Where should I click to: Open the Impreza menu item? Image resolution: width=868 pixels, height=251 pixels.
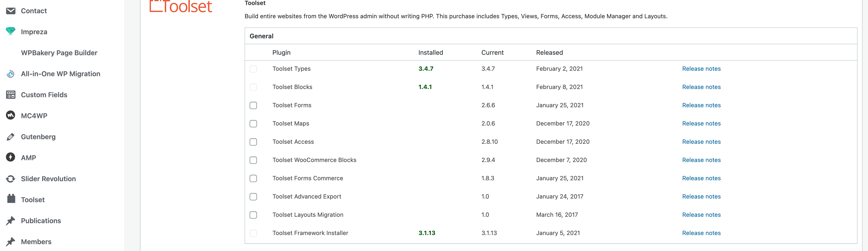[x=34, y=32]
